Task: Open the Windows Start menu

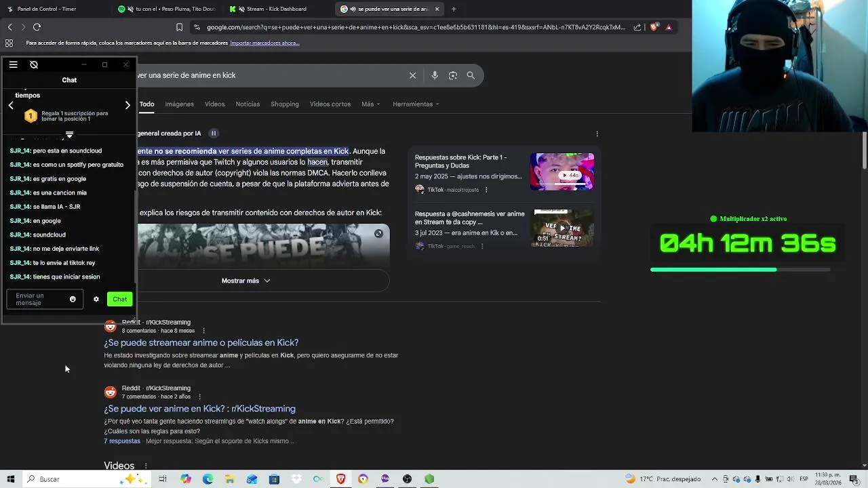Action: pyautogui.click(x=10, y=479)
